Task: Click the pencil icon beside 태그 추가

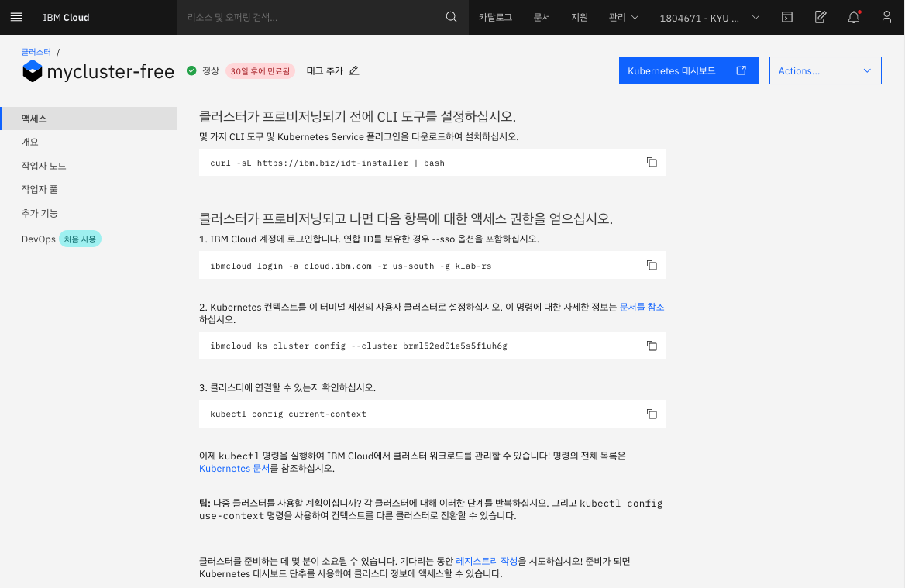Action: [354, 70]
